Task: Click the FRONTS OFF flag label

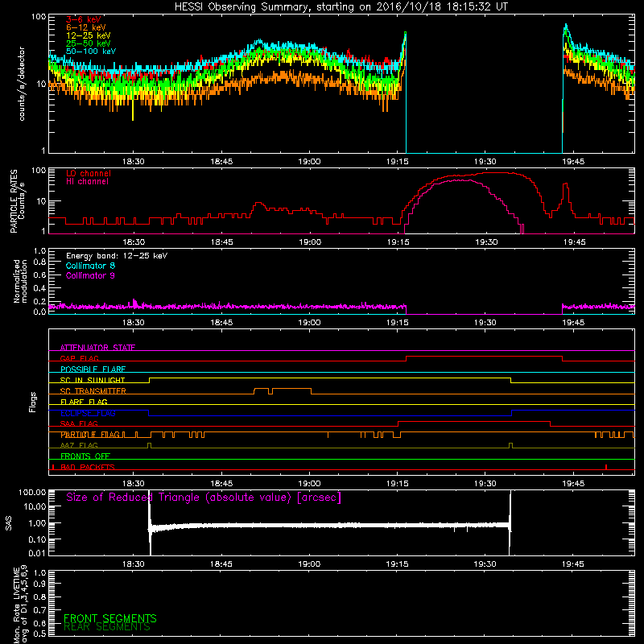Action: point(85,456)
